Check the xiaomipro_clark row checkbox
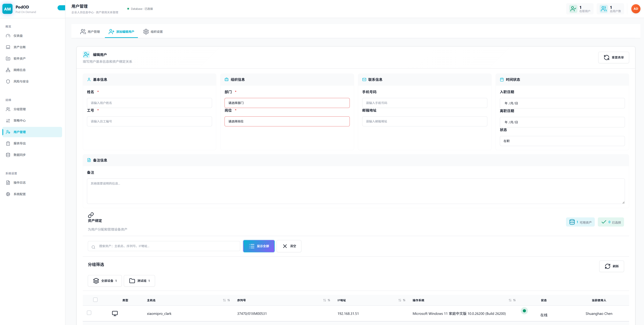 pos(89,313)
